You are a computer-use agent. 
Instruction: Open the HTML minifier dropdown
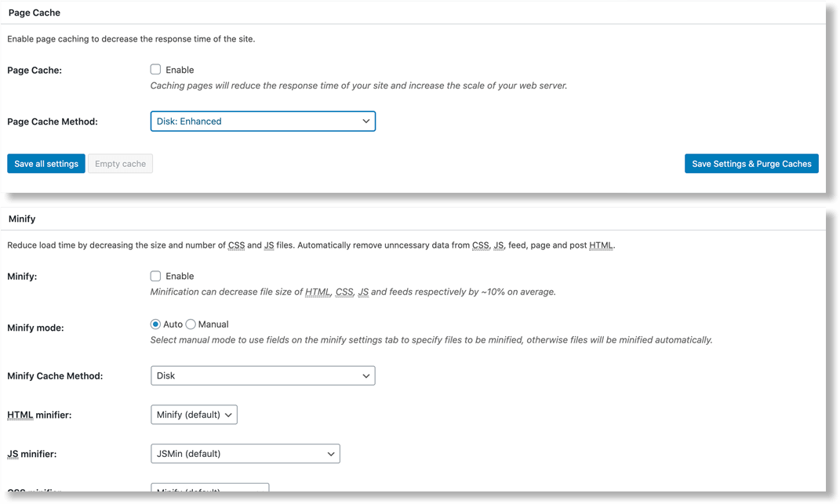[x=194, y=414]
